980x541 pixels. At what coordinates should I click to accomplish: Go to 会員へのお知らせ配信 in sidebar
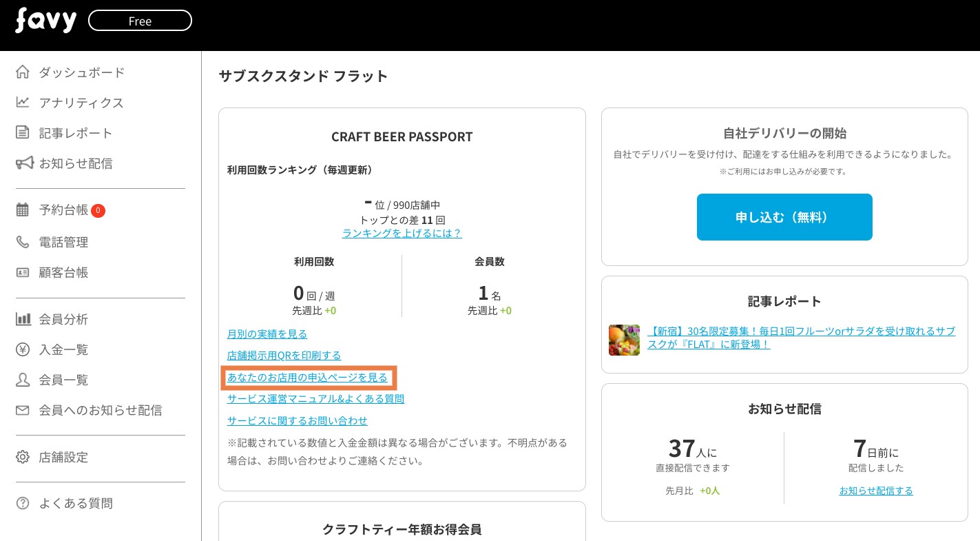[101, 411]
